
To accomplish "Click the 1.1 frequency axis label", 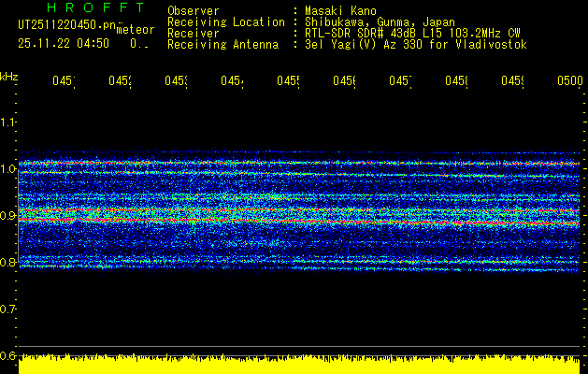I will (x=8, y=122).
